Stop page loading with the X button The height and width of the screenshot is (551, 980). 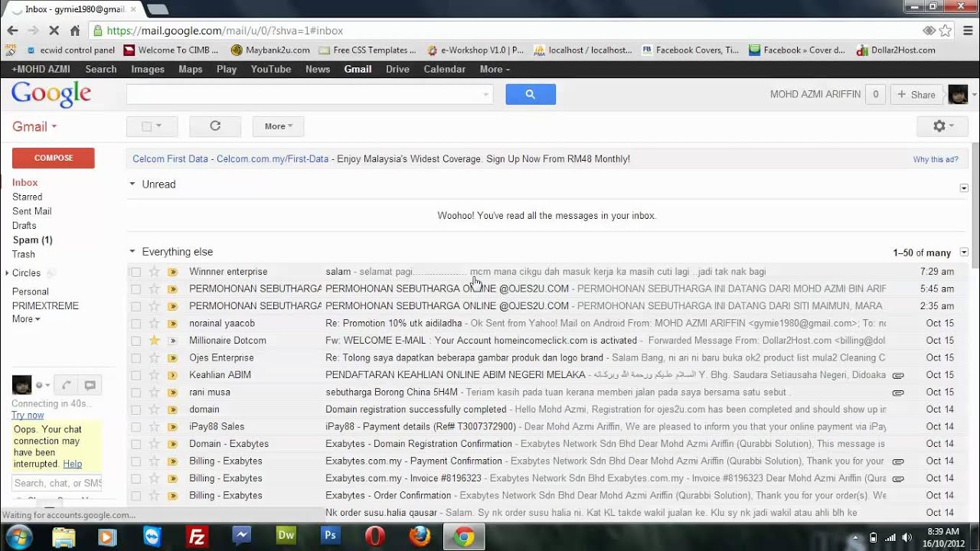(54, 31)
